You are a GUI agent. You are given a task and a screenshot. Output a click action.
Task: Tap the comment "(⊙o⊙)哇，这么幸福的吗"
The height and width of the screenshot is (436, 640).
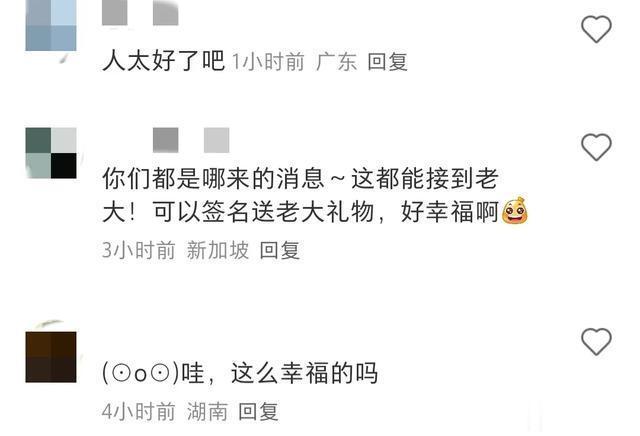[240, 373]
